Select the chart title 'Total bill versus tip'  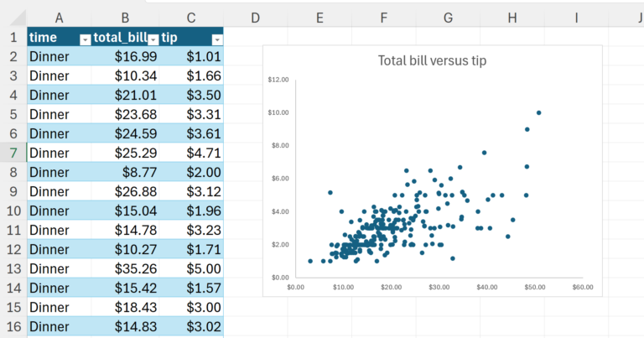432,60
